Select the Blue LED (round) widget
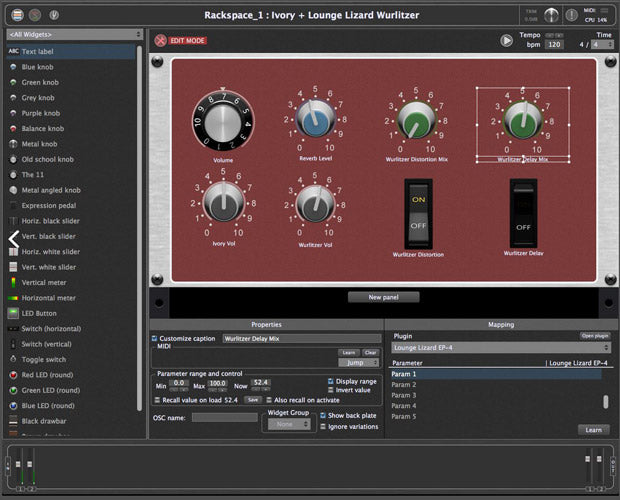 click(71, 406)
